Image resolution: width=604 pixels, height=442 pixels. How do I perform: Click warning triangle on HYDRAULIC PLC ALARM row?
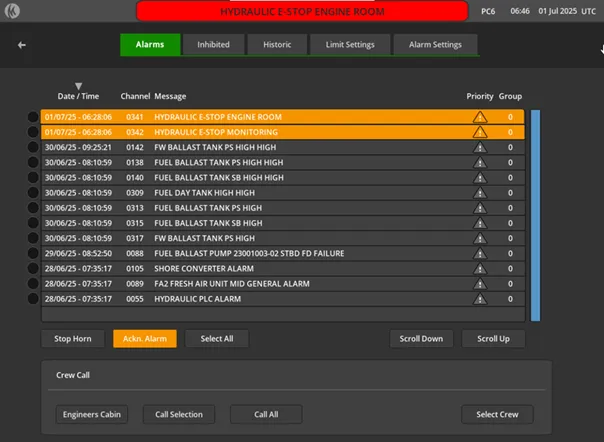(x=480, y=299)
